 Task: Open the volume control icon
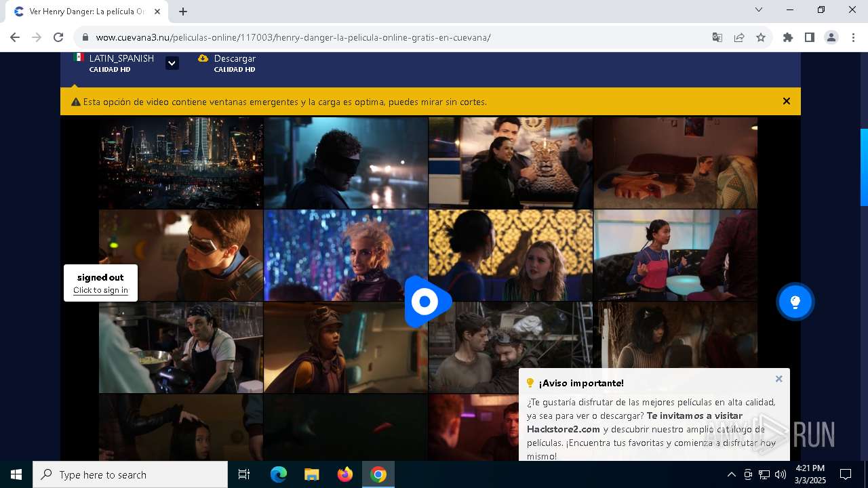[781, 474]
